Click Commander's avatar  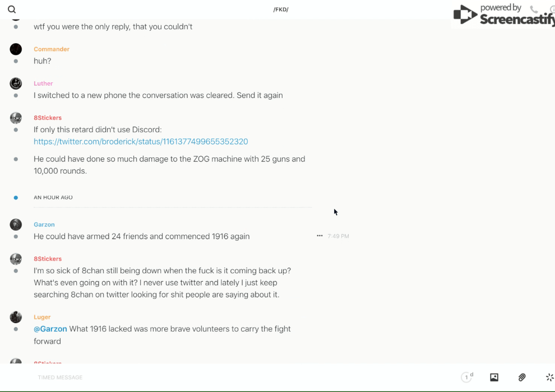coord(16,49)
